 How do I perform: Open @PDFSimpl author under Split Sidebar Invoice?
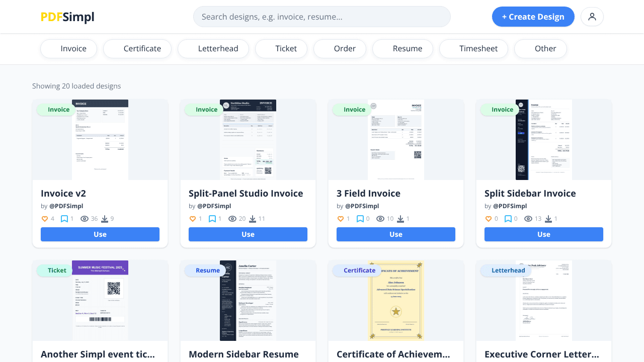pos(510,206)
